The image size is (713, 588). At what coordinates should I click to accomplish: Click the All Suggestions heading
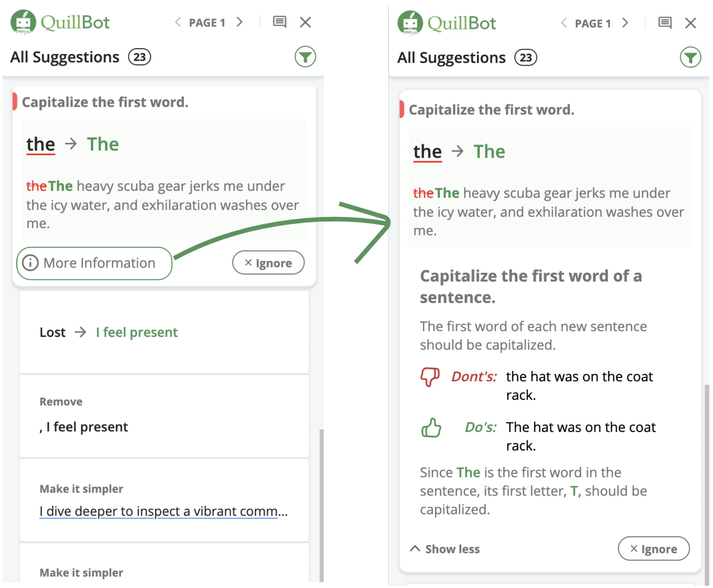point(64,56)
